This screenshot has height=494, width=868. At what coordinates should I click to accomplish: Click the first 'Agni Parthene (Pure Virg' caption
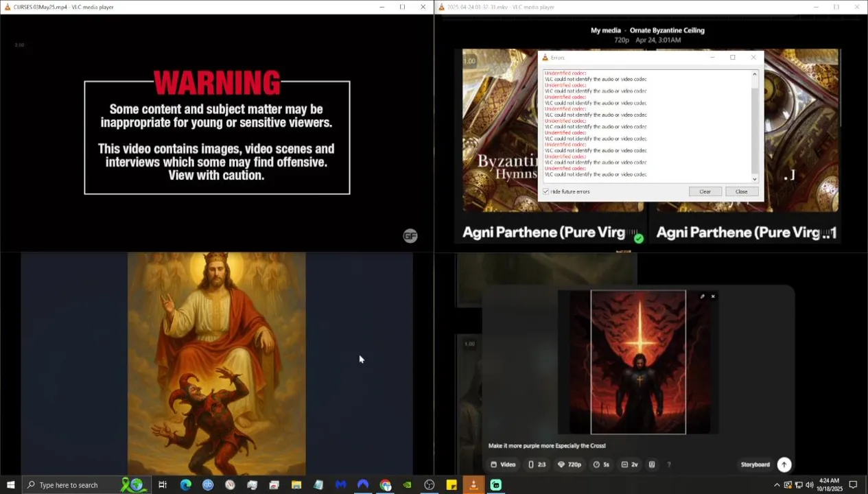point(543,233)
